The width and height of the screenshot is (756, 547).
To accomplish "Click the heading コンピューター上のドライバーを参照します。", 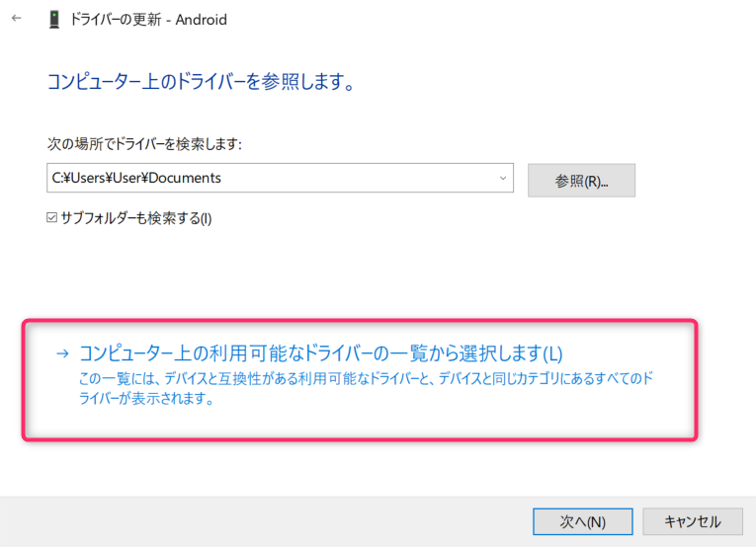I will [202, 81].
